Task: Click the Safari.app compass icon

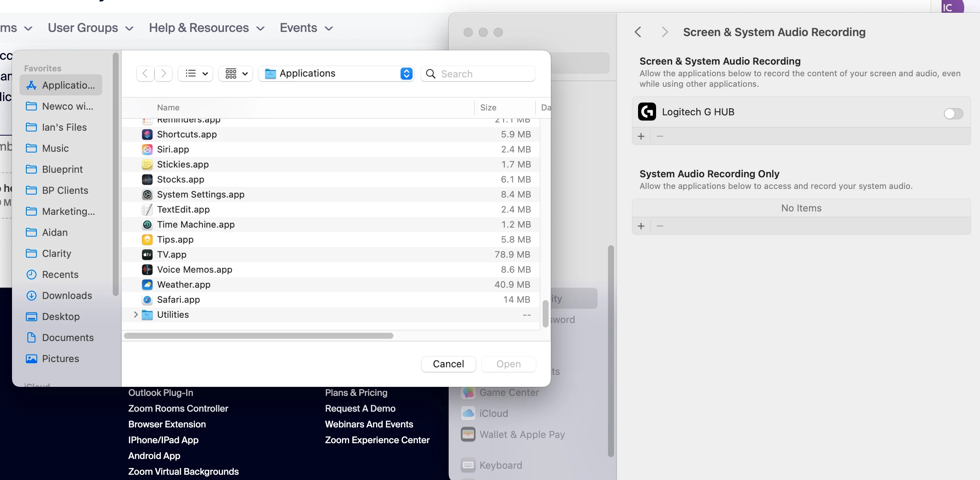Action: tap(147, 300)
